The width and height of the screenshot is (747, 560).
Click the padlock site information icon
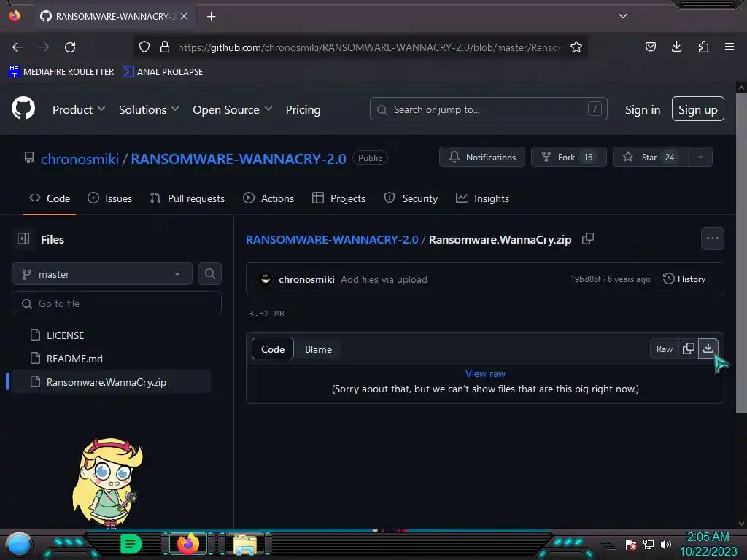click(165, 47)
